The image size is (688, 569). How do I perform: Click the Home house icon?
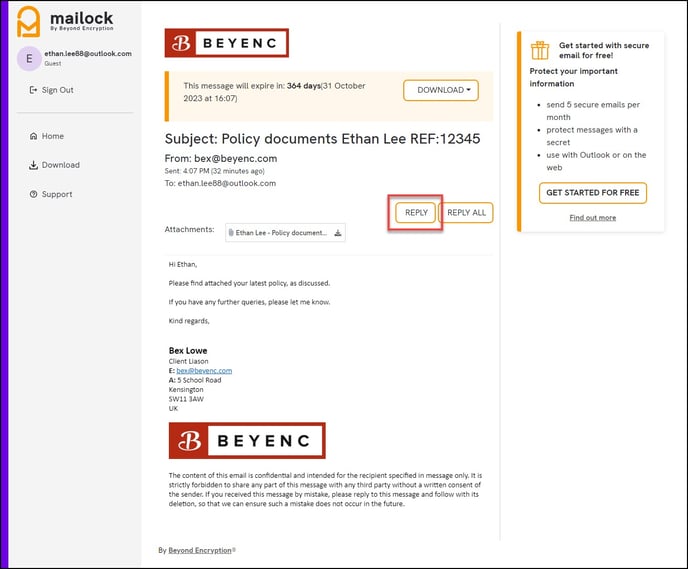(x=33, y=136)
